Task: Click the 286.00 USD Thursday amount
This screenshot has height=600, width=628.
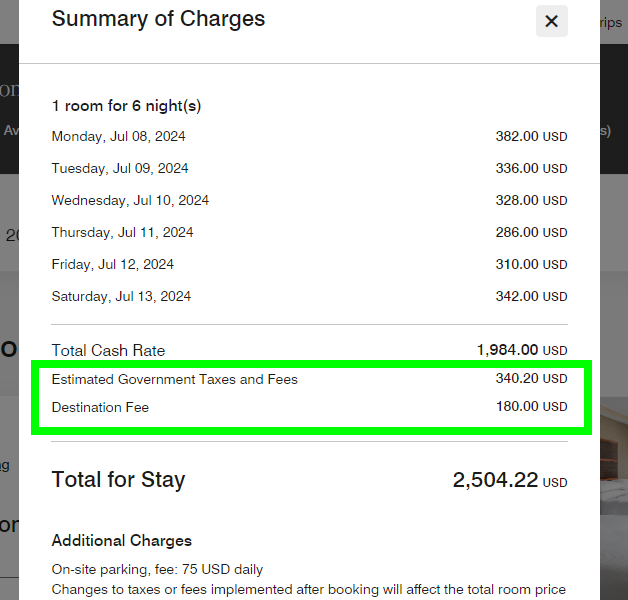Action: click(x=531, y=232)
